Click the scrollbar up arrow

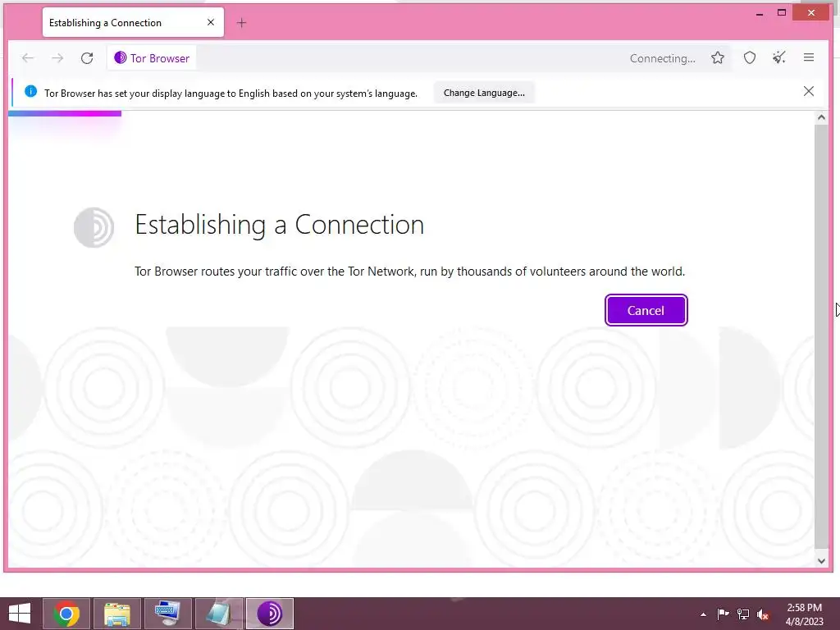820,117
